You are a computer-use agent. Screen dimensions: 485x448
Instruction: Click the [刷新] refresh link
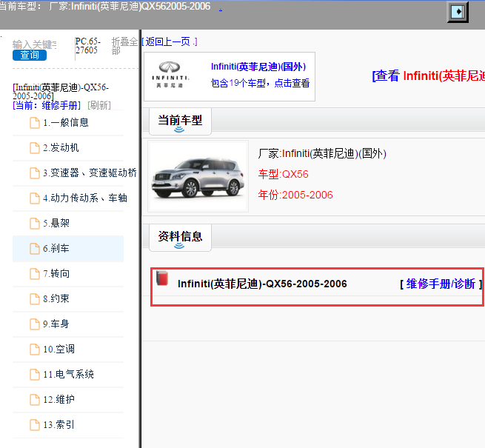pos(99,105)
